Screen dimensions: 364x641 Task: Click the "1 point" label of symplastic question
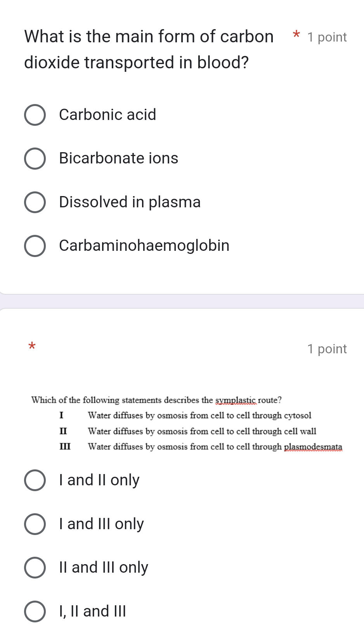pos(327,349)
